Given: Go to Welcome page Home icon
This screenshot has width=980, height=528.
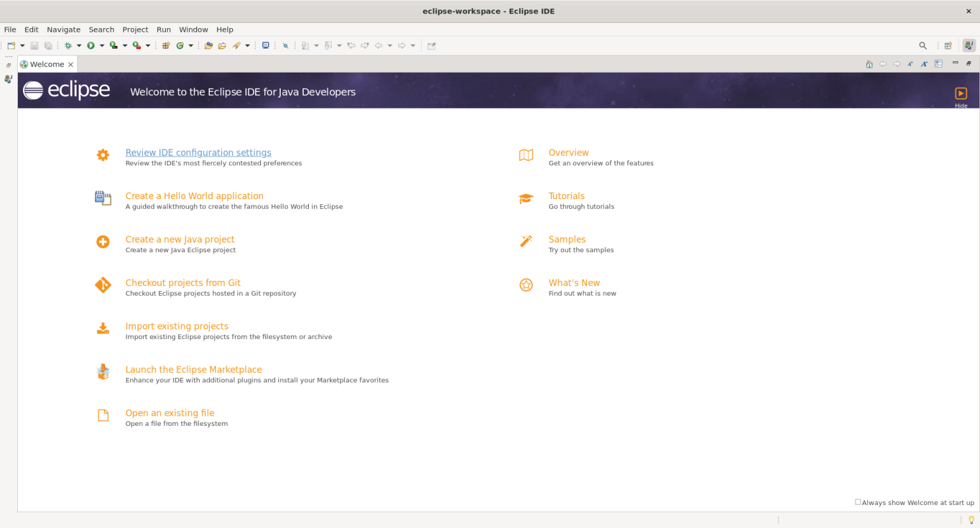Looking at the screenshot, I should tap(869, 64).
